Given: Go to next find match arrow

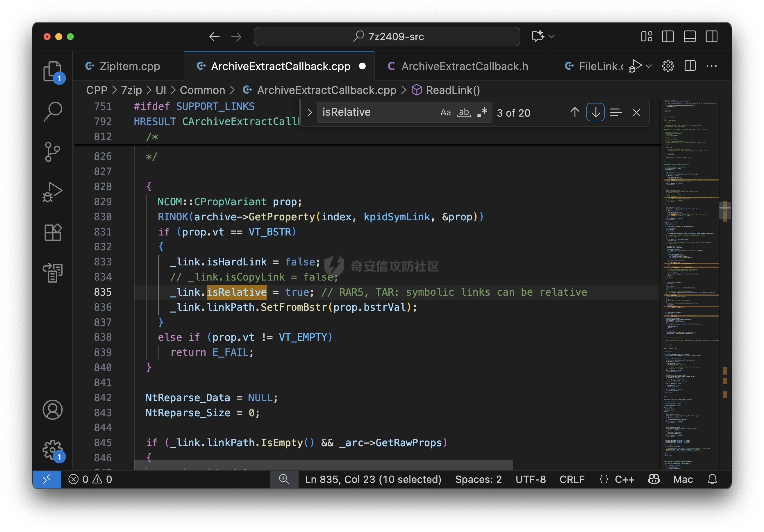Looking at the screenshot, I should pyautogui.click(x=595, y=113).
